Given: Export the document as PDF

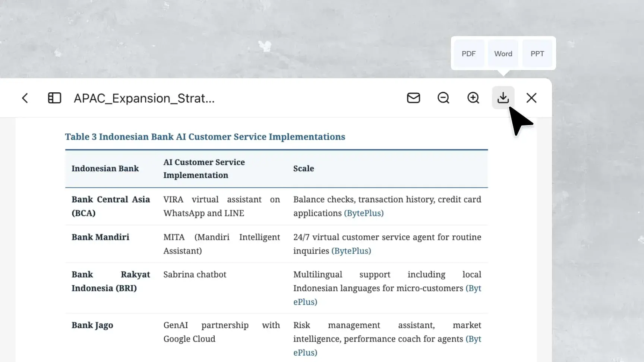Looking at the screenshot, I should click(x=468, y=54).
